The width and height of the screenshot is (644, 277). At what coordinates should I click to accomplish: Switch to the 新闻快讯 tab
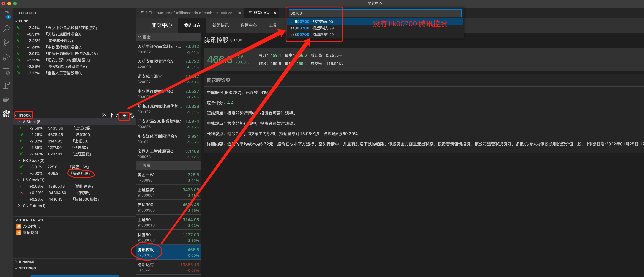[220, 25]
